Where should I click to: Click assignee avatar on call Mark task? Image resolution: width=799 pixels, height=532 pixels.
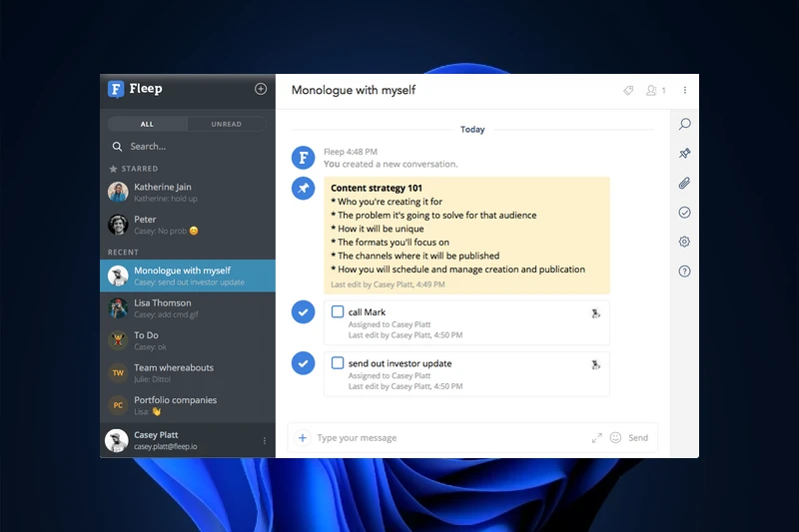tap(595, 313)
